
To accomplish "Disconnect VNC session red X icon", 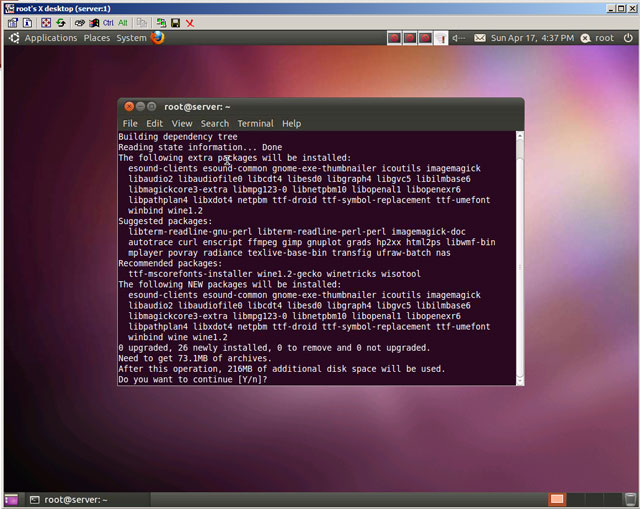I will pyautogui.click(x=190, y=23).
